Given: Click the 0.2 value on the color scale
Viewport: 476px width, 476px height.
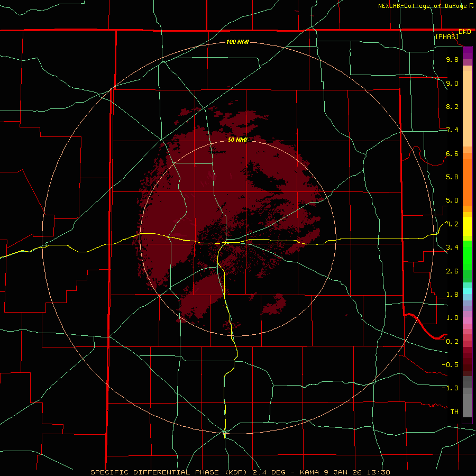Looking at the screenshot, I should coord(452,342).
